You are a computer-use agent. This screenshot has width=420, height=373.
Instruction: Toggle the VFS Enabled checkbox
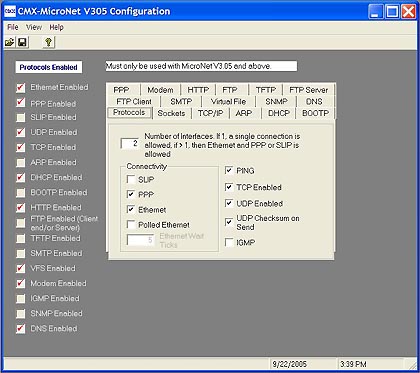pyautogui.click(x=21, y=268)
